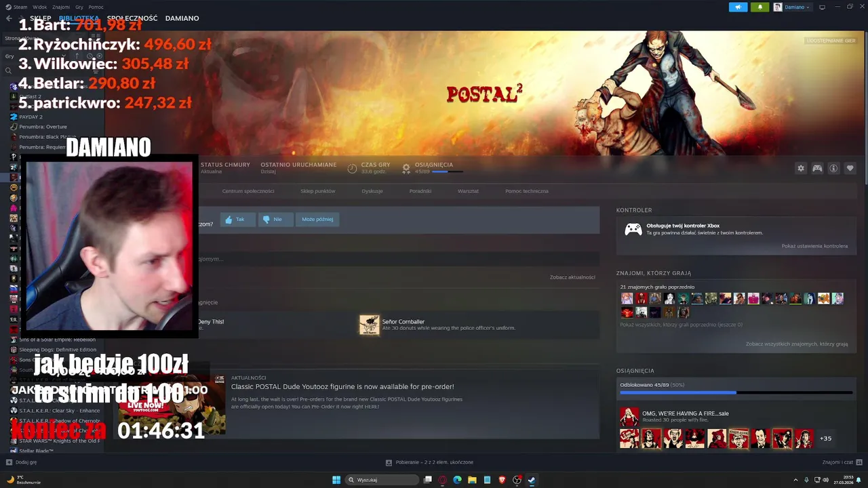868x488 pixels.
Task: Click the controller layout icon
Action: pos(817,168)
